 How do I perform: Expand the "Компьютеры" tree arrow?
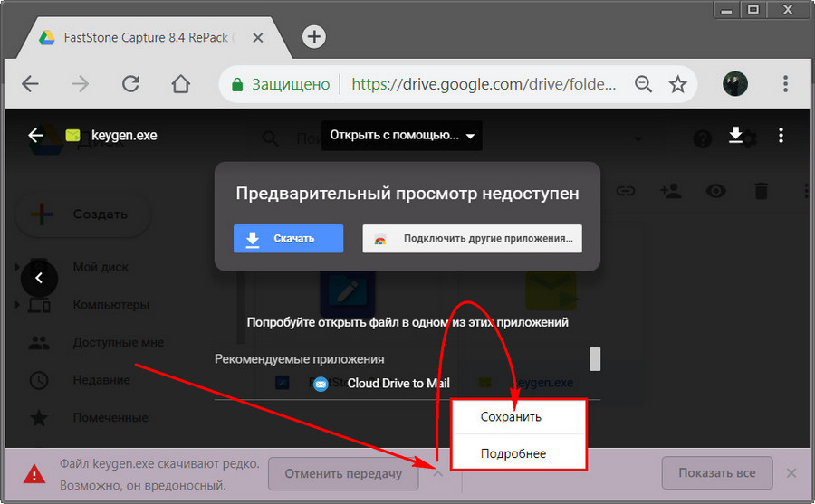(17, 304)
